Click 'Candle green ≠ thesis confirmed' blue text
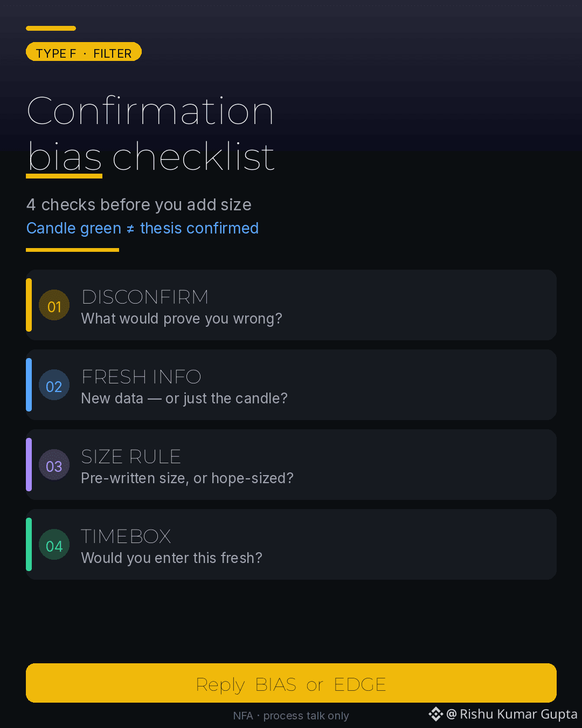582x728 pixels. click(143, 228)
